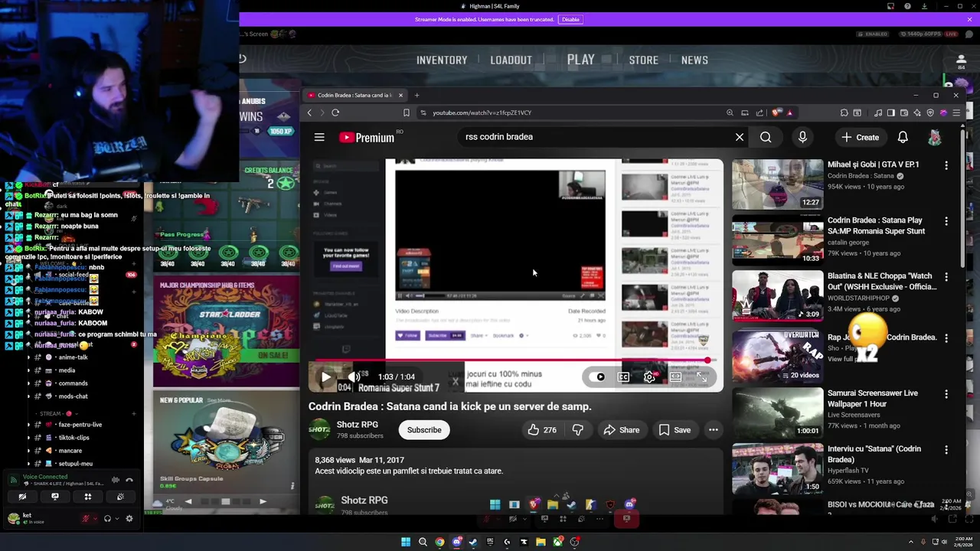This screenshot has height=551, width=980.
Task: Save the video to a playlist
Action: pyautogui.click(x=675, y=430)
